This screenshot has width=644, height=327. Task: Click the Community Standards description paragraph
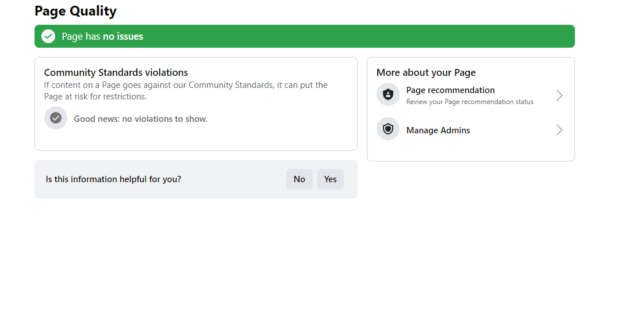click(186, 91)
